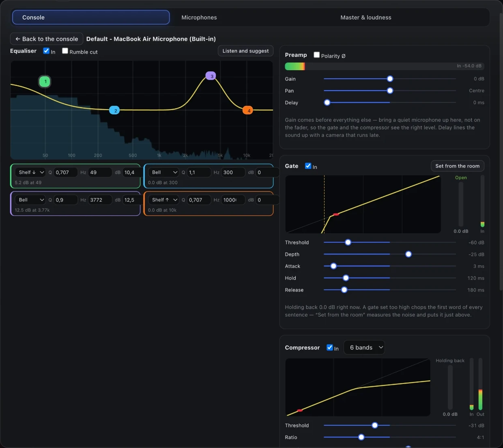Click the '5.2 dB at 49' readout
Screen dimensions: 503x448
click(28, 183)
